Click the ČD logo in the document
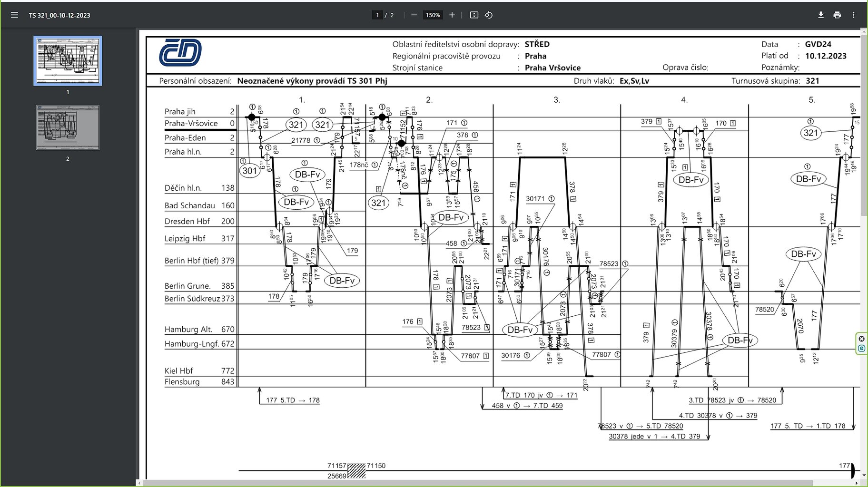The height and width of the screenshot is (487, 868). [180, 53]
